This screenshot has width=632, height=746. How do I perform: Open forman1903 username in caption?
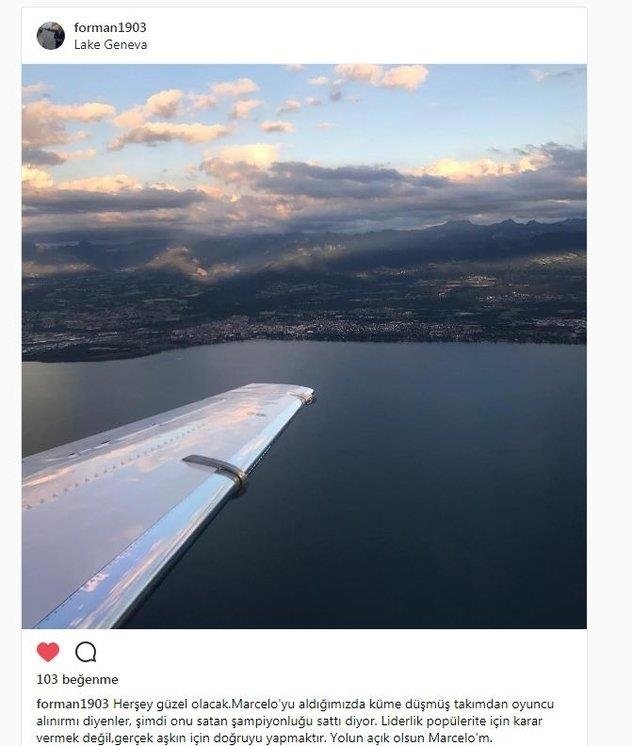click(x=72, y=704)
